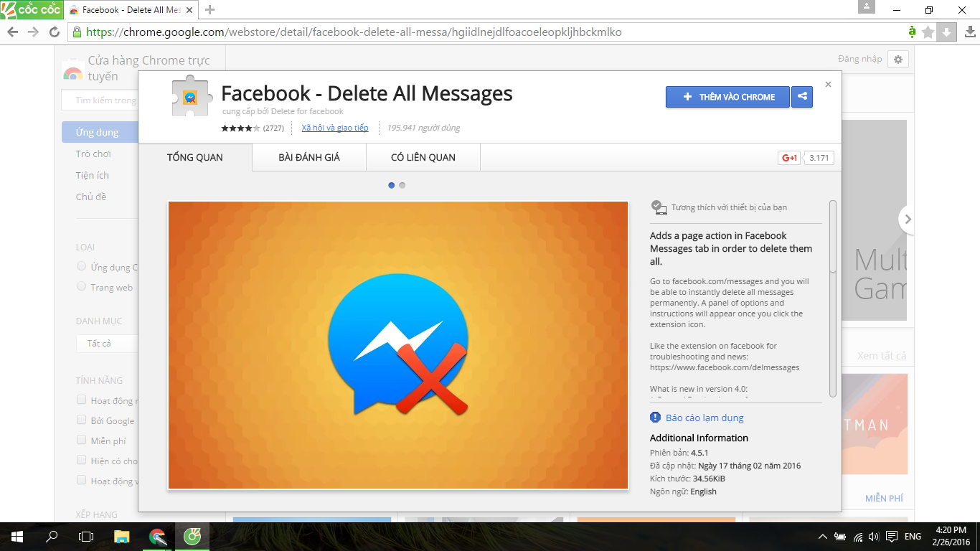Close the extension detail dialog
This screenshot has height=551, width=980.
click(828, 84)
